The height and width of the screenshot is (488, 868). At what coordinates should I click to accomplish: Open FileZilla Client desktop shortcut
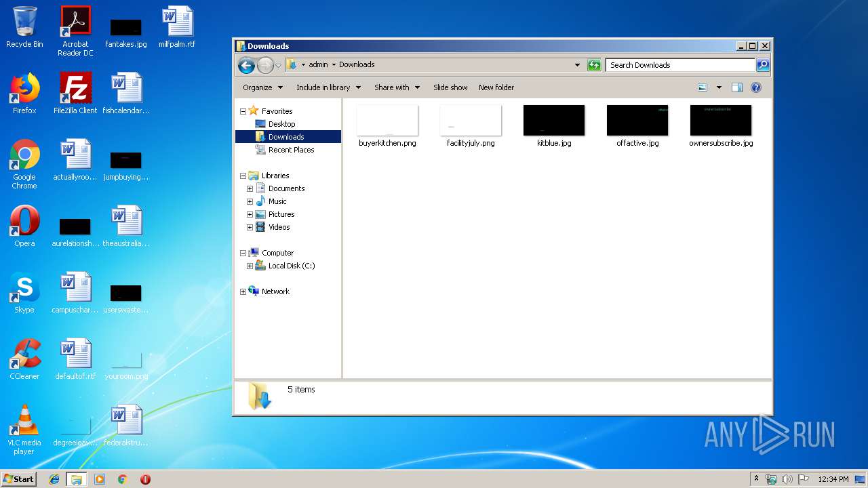pos(75,94)
